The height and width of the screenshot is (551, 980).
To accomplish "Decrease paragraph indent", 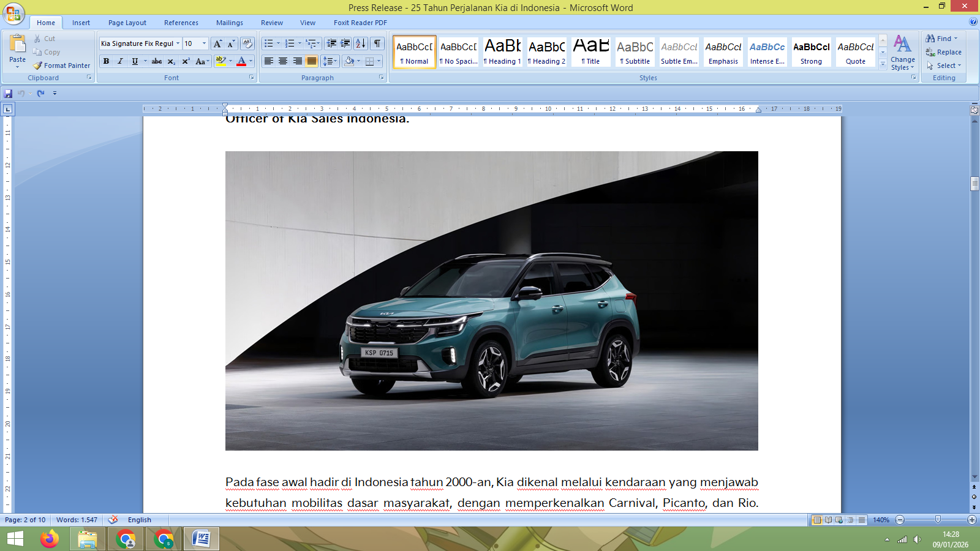I will pyautogui.click(x=331, y=43).
